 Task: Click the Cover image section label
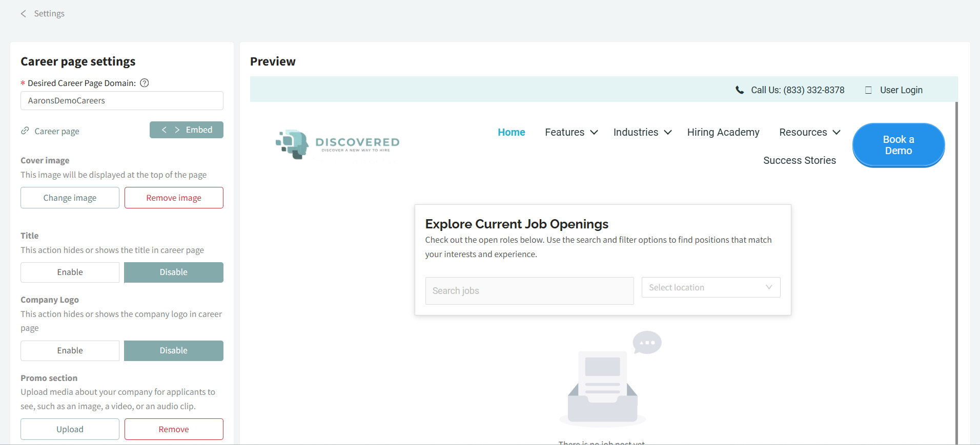pos(45,160)
